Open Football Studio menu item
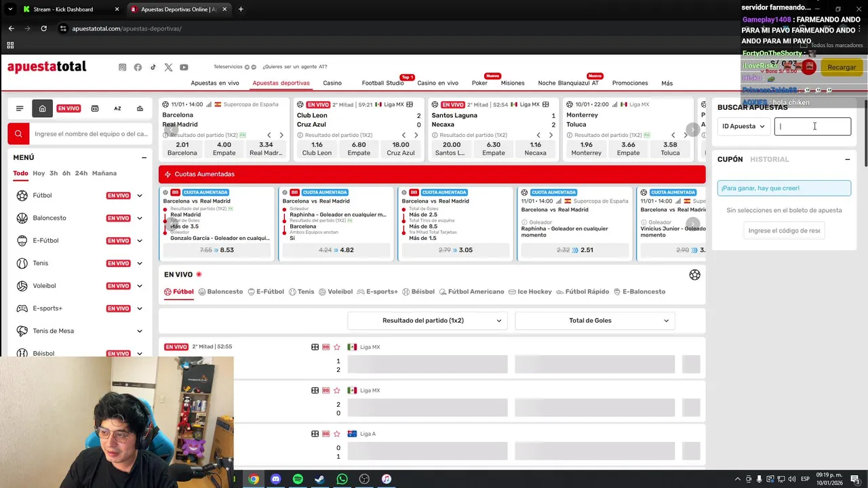This screenshot has width=868, height=488. (382, 83)
